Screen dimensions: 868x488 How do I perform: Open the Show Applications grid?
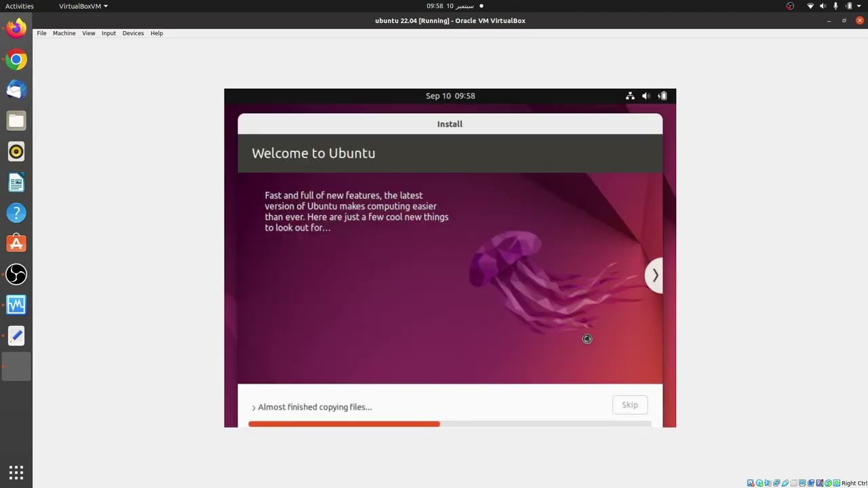click(x=16, y=472)
